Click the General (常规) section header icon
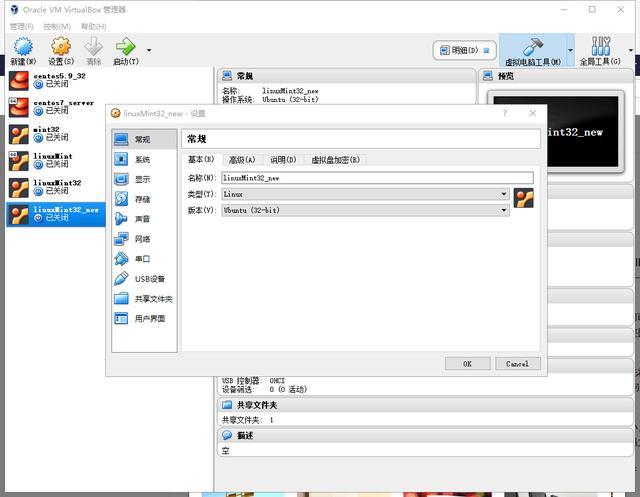The height and width of the screenshot is (497, 640). [x=227, y=75]
